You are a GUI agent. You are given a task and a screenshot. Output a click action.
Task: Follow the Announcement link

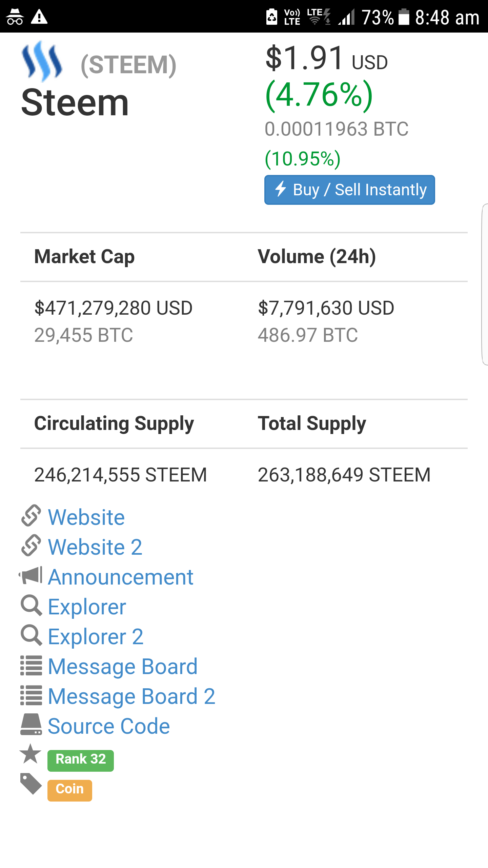[121, 577]
